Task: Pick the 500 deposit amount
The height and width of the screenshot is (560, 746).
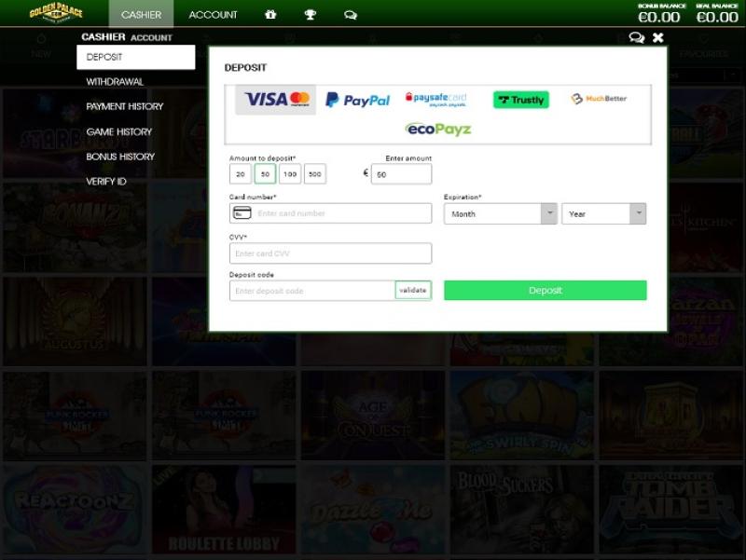Action: point(314,174)
